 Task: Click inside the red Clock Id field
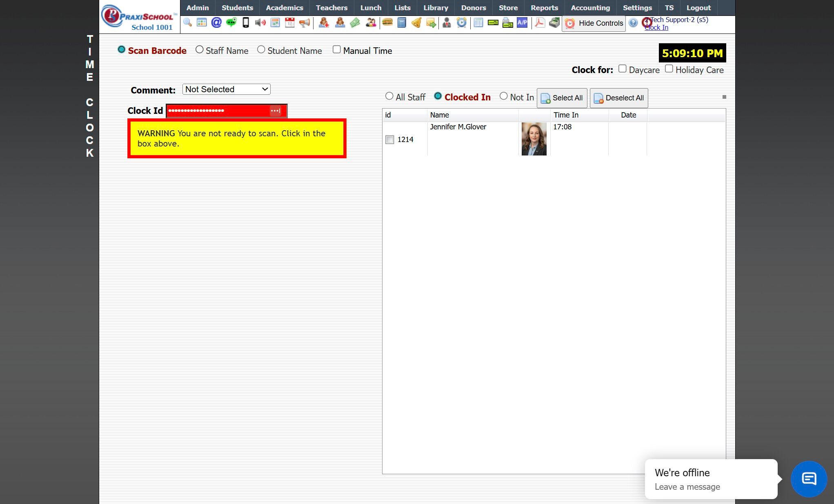[218, 111]
